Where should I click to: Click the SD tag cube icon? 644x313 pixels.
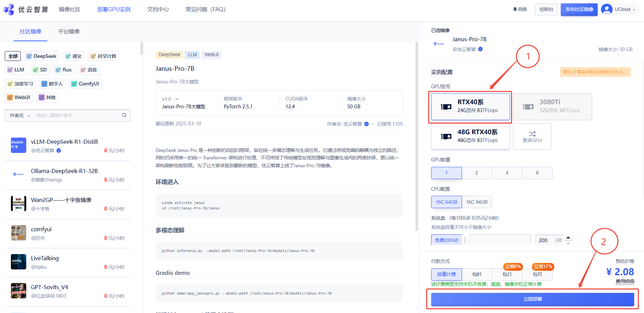tap(35, 70)
